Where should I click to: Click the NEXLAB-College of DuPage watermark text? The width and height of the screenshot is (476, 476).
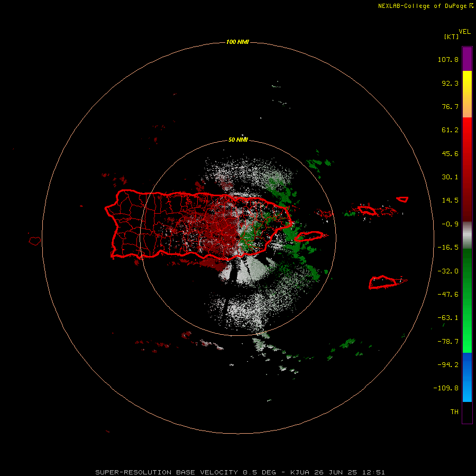click(x=426, y=6)
